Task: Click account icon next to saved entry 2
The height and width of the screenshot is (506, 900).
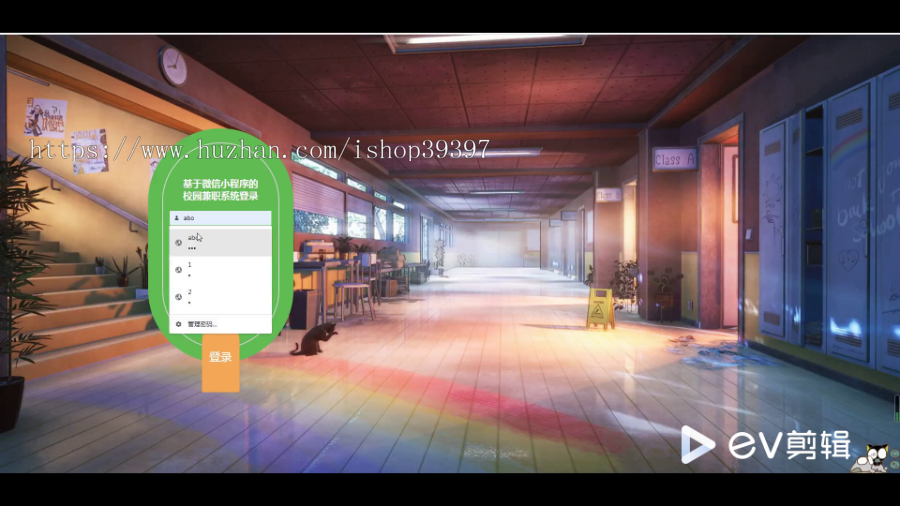Action: pos(179,297)
